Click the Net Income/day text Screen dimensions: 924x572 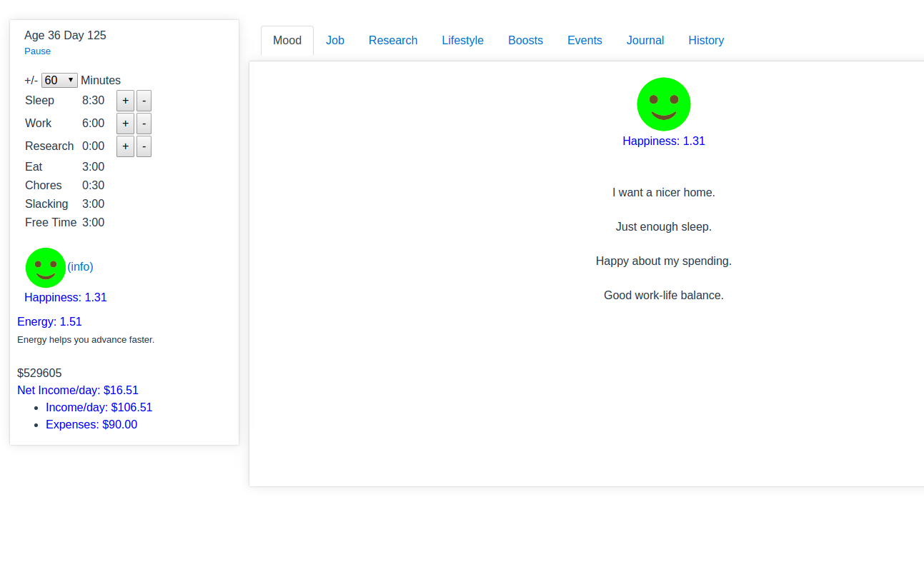pyautogui.click(x=78, y=391)
